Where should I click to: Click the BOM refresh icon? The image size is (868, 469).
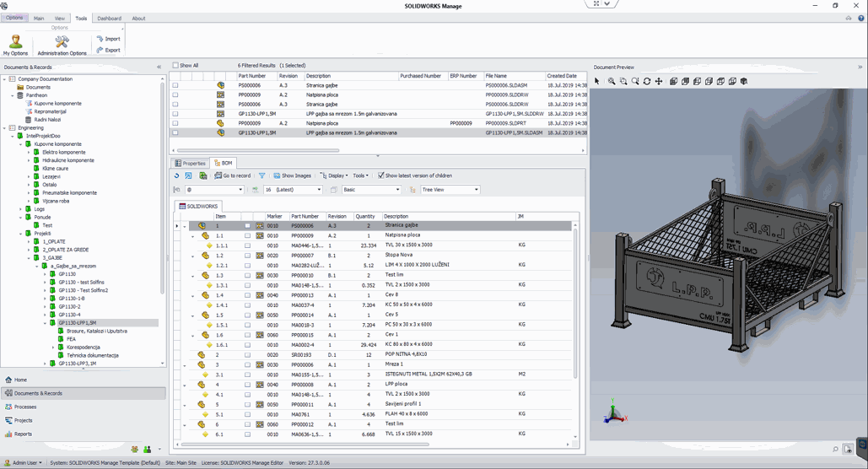pos(177,176)
